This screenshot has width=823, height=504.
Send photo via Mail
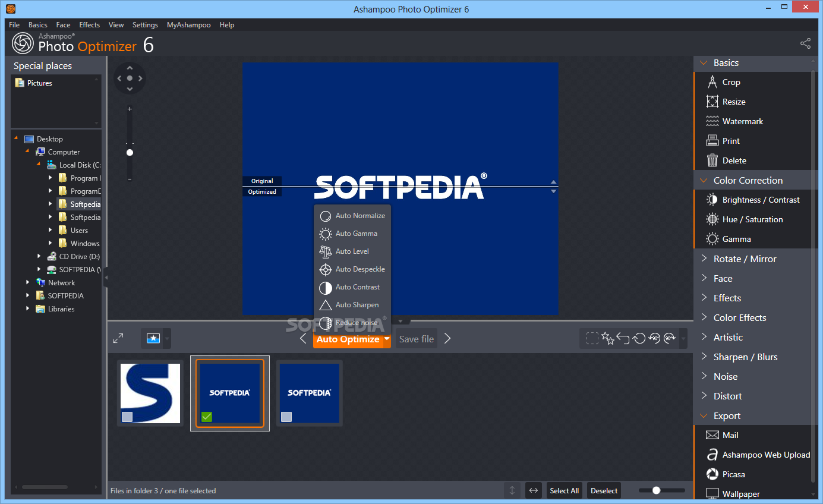pos(722,435)
